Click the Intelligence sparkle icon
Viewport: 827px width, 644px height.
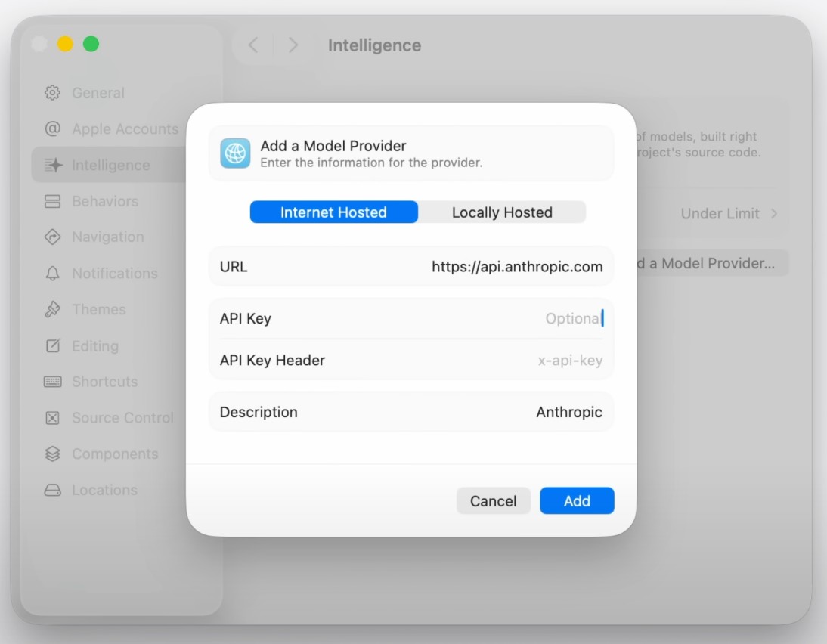53,165
